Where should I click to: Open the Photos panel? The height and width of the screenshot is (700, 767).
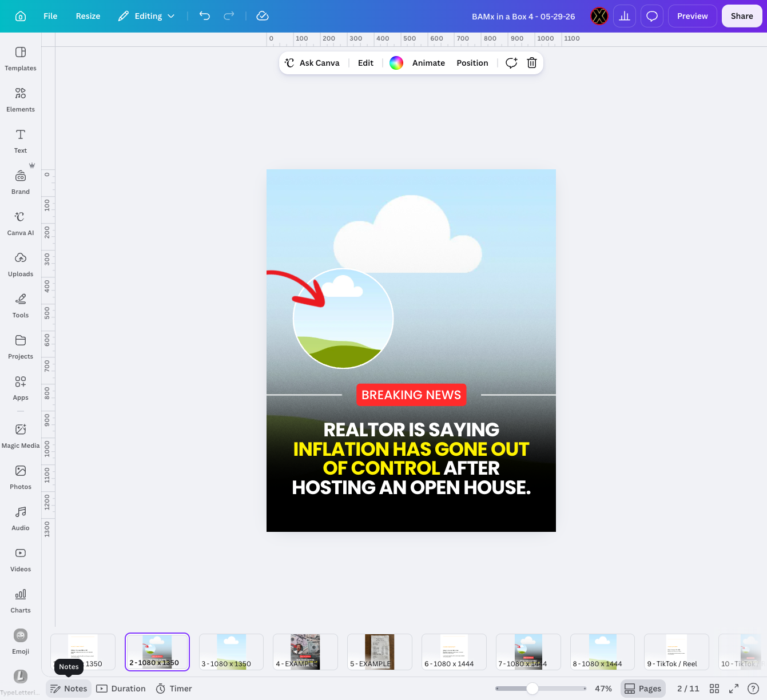coord(21,478)
